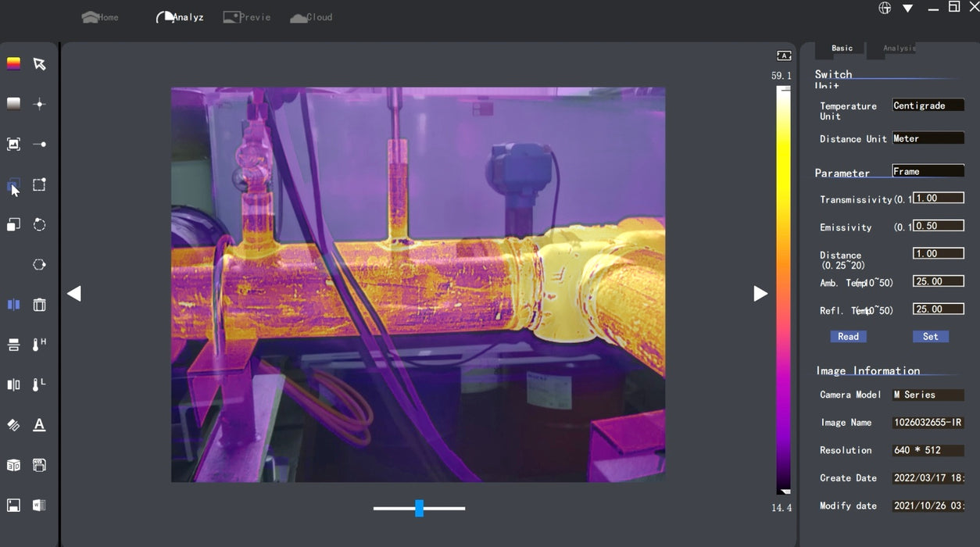Open the Distance Unit Meter dropdown
The height and width of the screenshot is (547, 980).
928,138
